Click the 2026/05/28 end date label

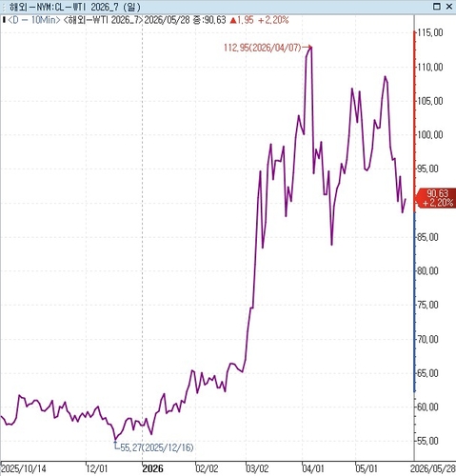tap(433, 468)
